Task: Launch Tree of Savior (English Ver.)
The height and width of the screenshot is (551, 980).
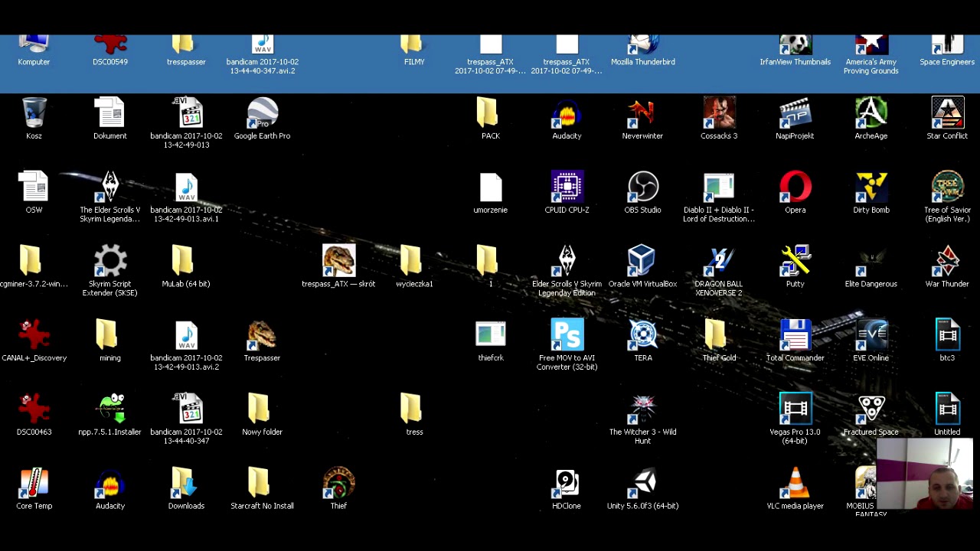Action: (947, 197)
